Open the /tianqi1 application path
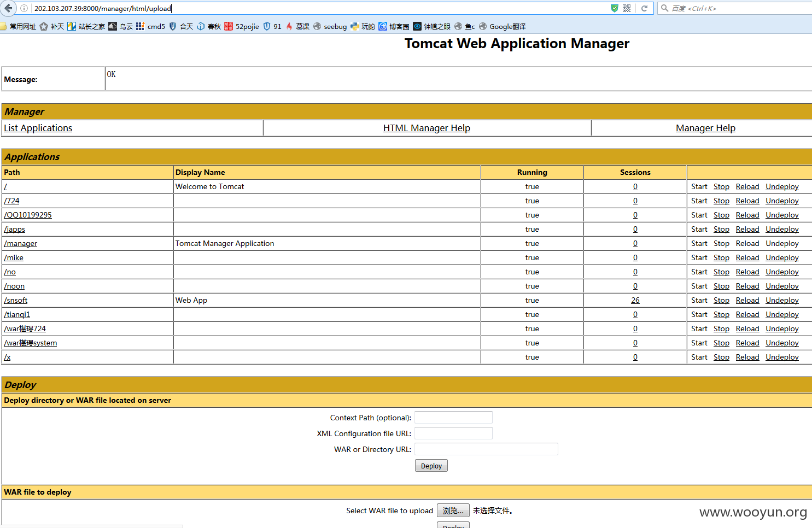The width and height of the screenshot is (812, 528). (17, 314)
